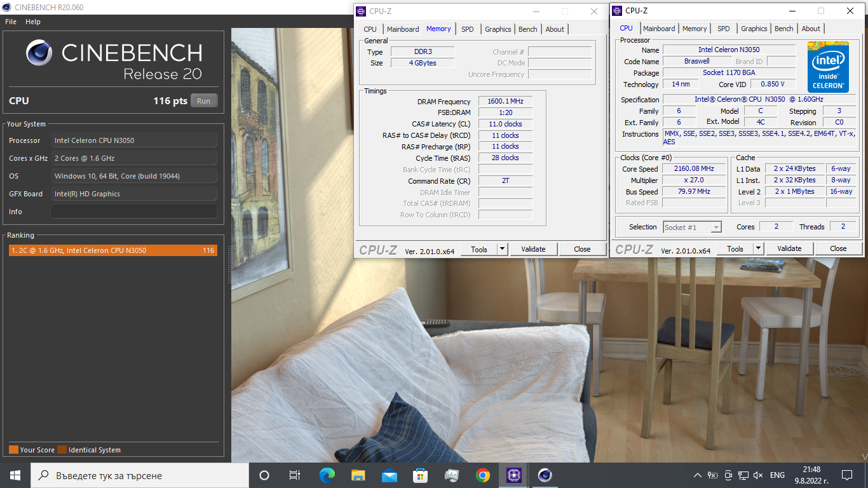Click Validate in right CPU-Z window
Image resolution: width=868 pixels, height=488 pixels.
[789, 248]
